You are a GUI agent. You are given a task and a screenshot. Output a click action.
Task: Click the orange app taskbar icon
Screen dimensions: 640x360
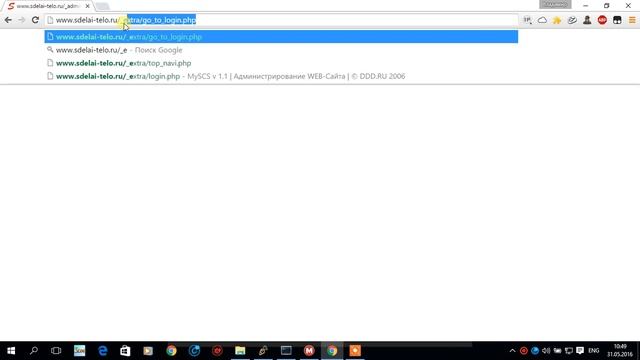[x=355, y=351]
